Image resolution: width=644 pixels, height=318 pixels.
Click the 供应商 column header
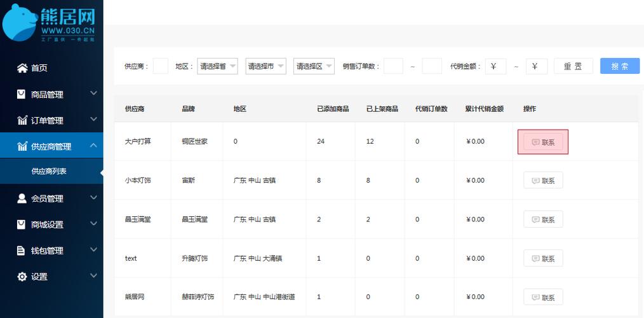135,109
